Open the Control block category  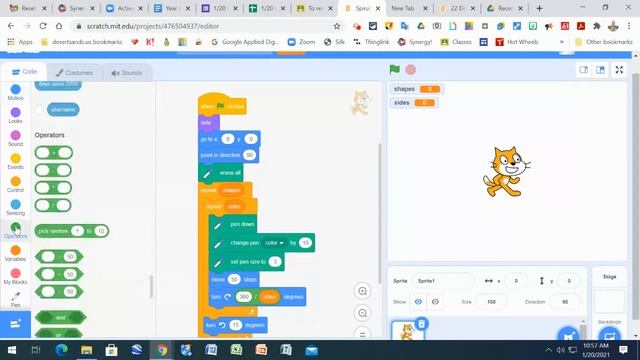tap(16, 184)
